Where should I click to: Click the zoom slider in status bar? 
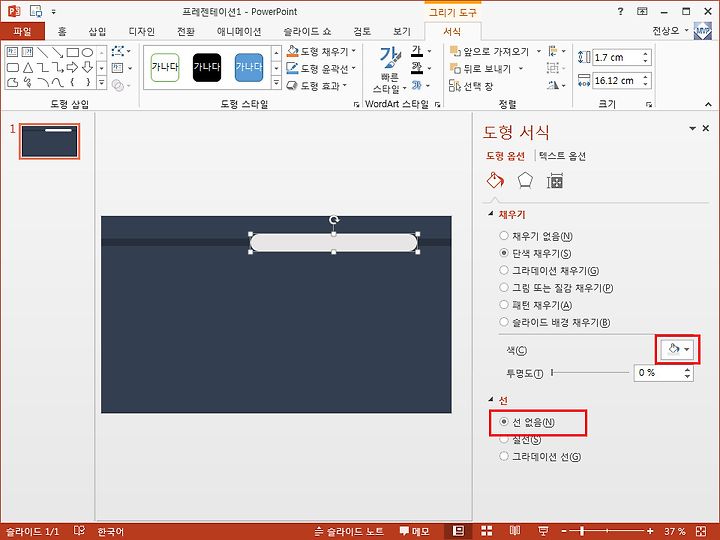click(607, 531)
